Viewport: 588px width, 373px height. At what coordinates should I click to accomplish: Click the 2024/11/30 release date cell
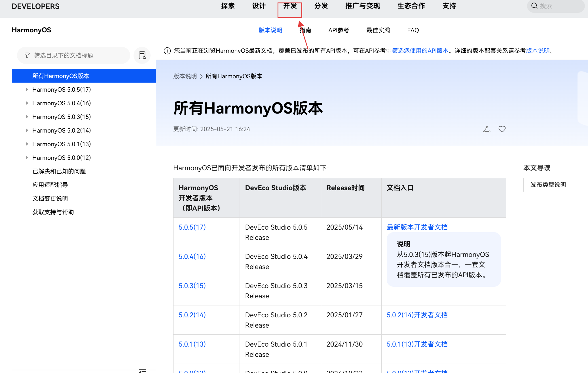tap(351, 349)
